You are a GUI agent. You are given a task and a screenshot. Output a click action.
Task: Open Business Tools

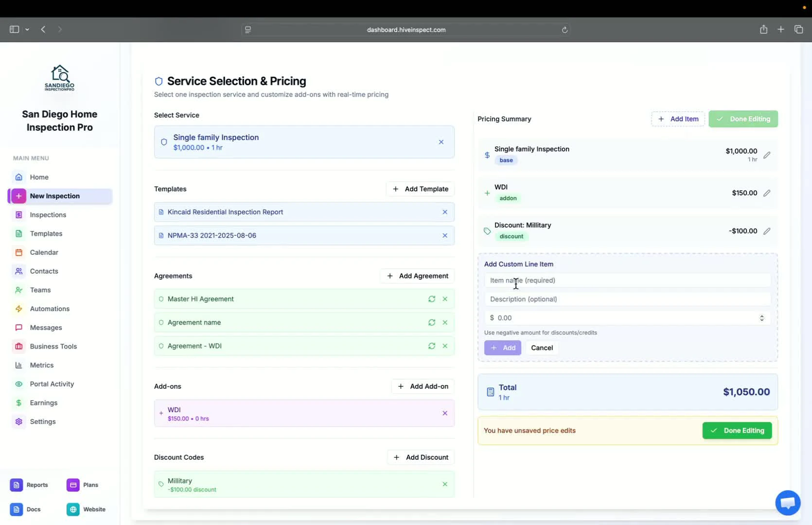pyautogui.click(x=53, y=347)
